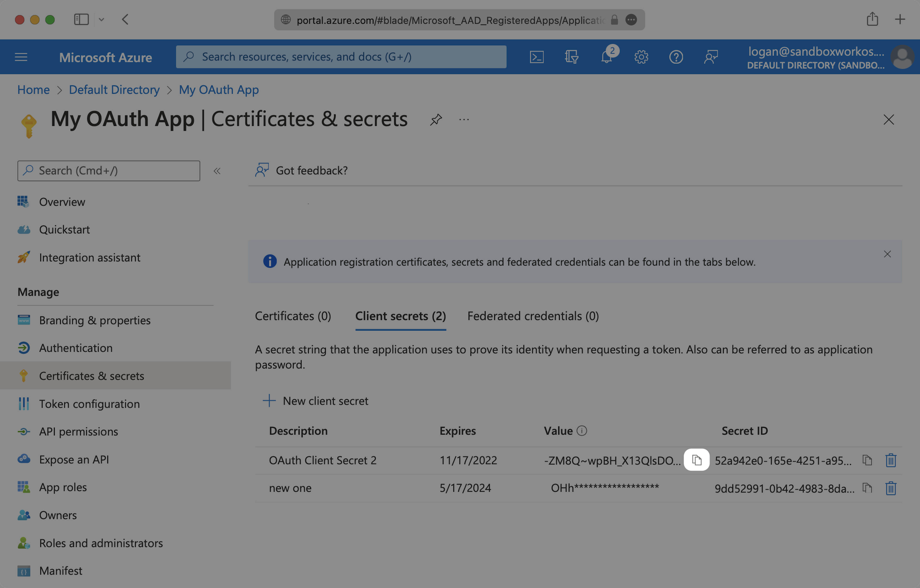Copy the OAuth Client Secret 2 value
Image resolution: width=920 pixels, height=588 pixels.
(x=696, y=460)
